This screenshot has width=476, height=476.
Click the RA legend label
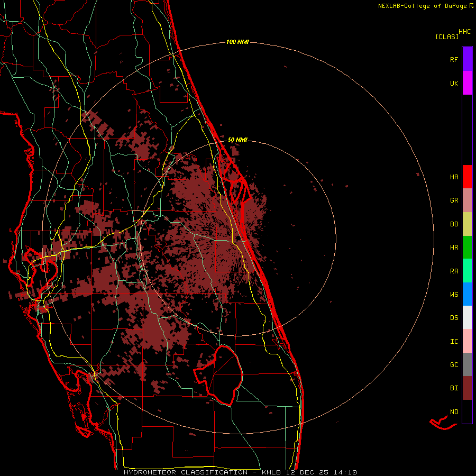(x=454, y=271)
